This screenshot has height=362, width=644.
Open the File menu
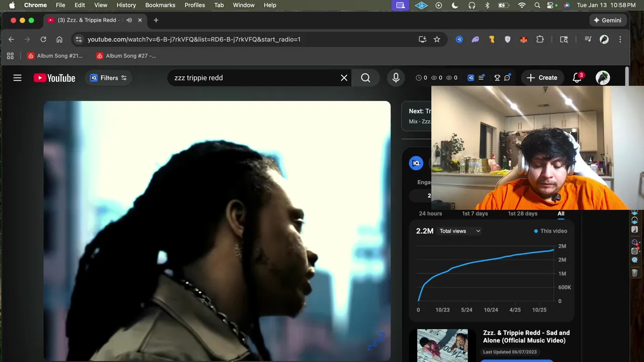[x=60, y=5]
